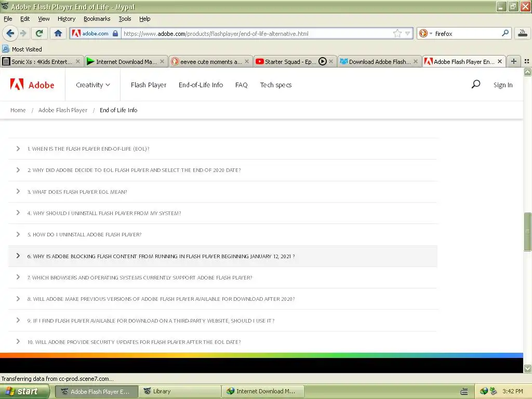Open the FAQ nav link
The image size is (532, 399).
[x=241, y=85]
